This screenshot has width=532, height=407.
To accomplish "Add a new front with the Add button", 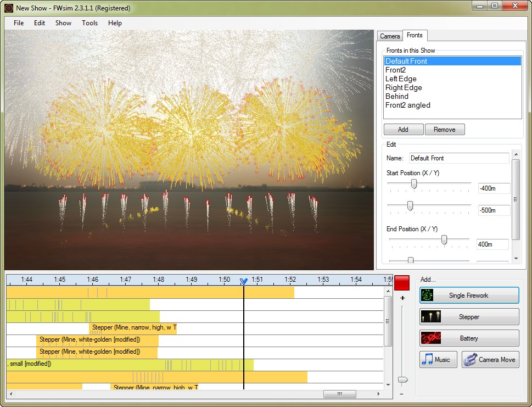I will click(403, 129).
